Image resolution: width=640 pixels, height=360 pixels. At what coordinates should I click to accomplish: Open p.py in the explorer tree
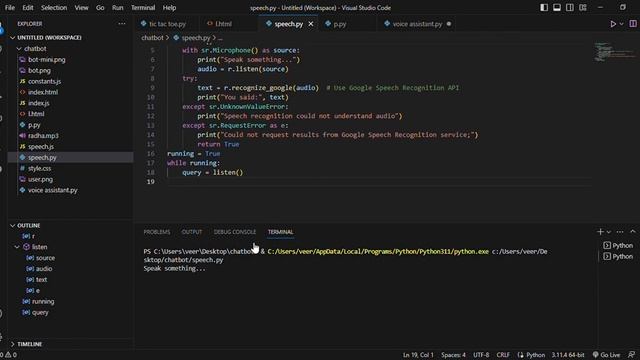(x=34, y=125)
